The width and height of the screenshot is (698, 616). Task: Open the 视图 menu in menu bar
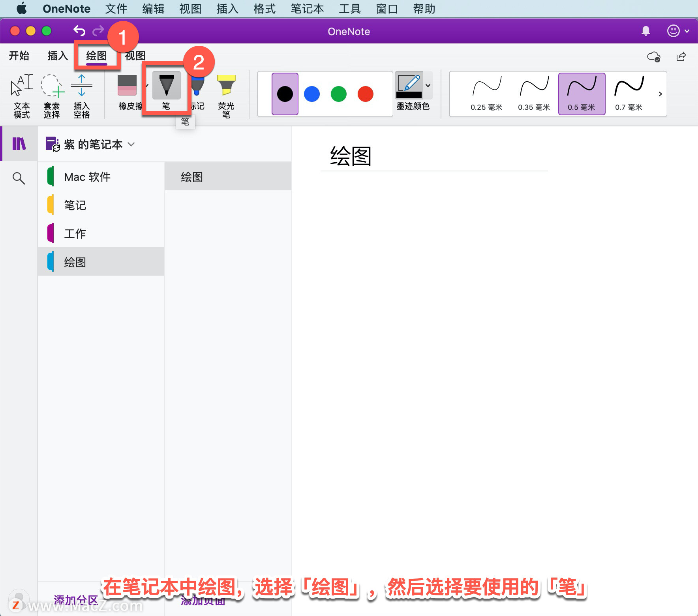(190, 9)
